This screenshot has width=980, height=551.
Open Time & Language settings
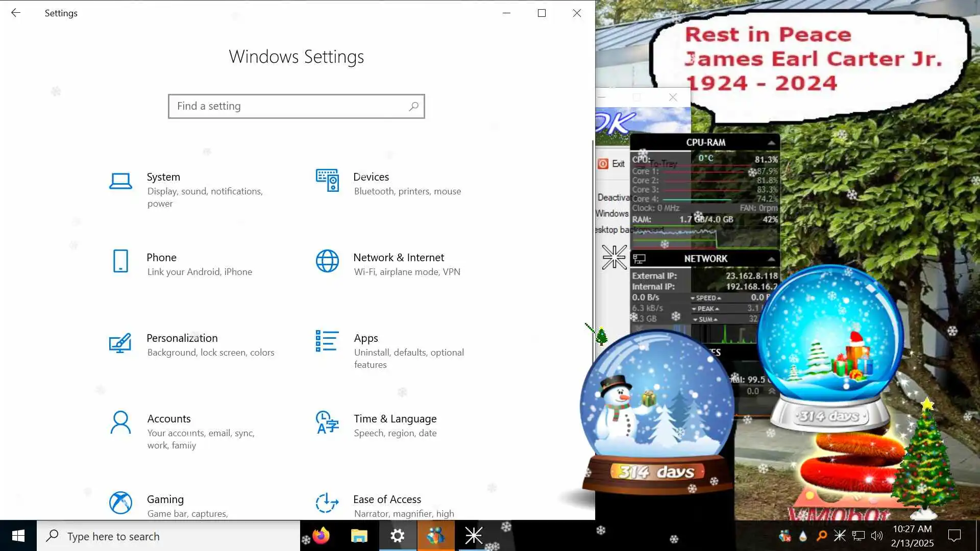(x=395, y=419)
